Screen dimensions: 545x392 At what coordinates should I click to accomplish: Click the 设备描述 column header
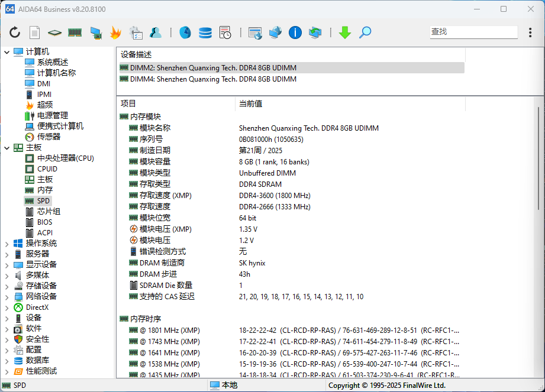tap(291, 54)
